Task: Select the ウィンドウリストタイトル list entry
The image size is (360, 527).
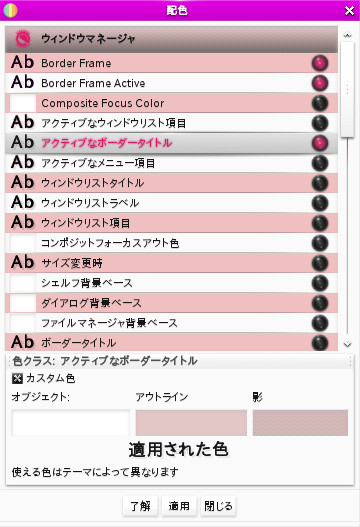Action: pyautogui.click(x=171, y=183)
